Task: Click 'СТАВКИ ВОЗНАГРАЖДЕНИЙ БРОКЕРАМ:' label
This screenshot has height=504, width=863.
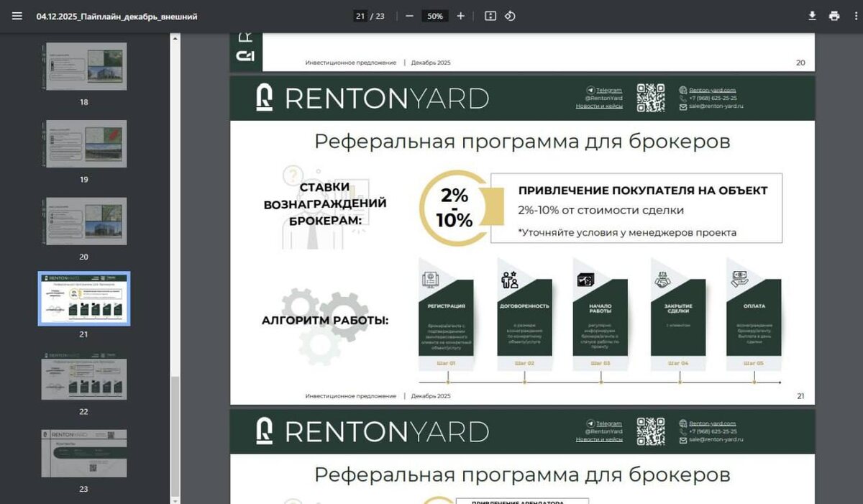Action: (325, 203)
